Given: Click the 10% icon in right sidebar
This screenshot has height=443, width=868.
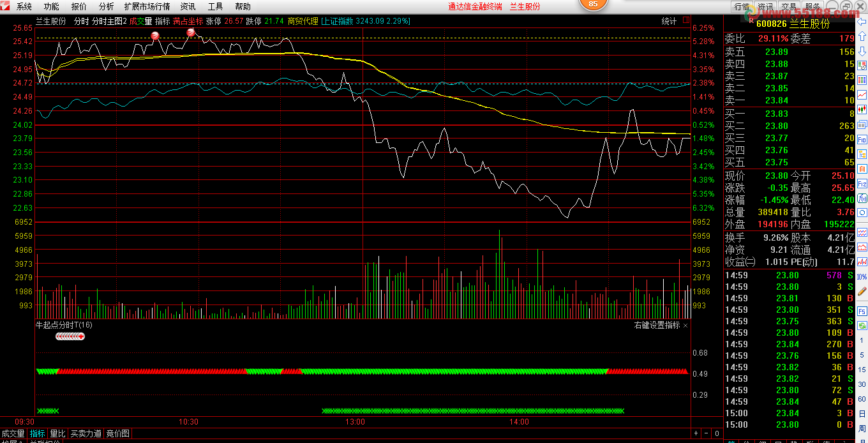Looking at the screenshot, I should (x=862, y=276).
